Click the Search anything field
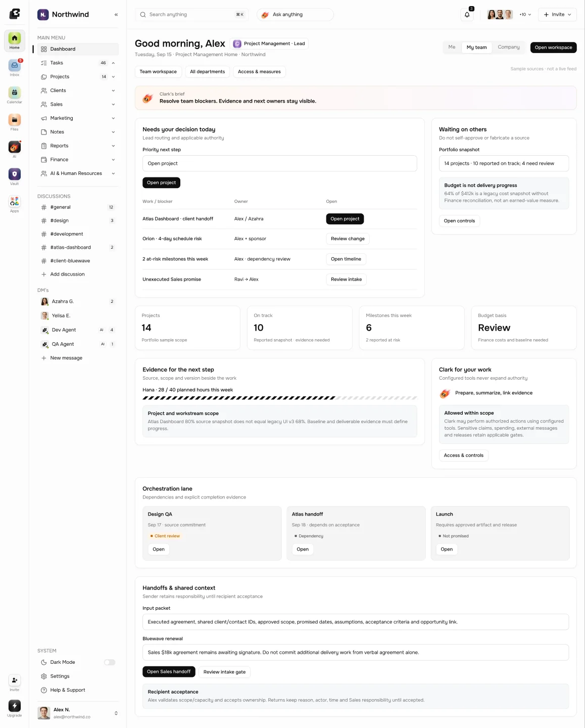This screenshot has height=728, width=585. point(191,15)
